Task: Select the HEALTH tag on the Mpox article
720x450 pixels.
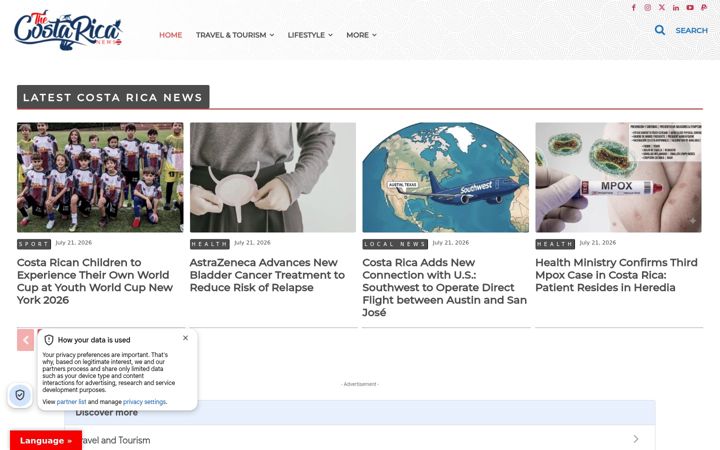Action: click(x=555, y=244)
